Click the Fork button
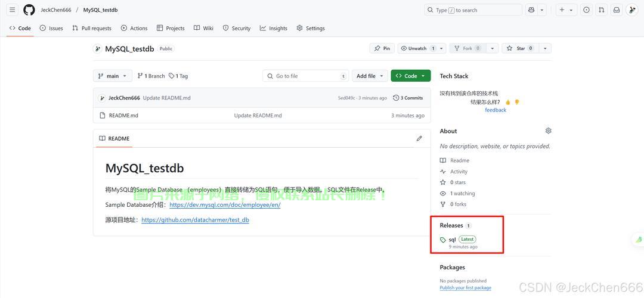This screenshot has width=644, height=298. [467, 48]
